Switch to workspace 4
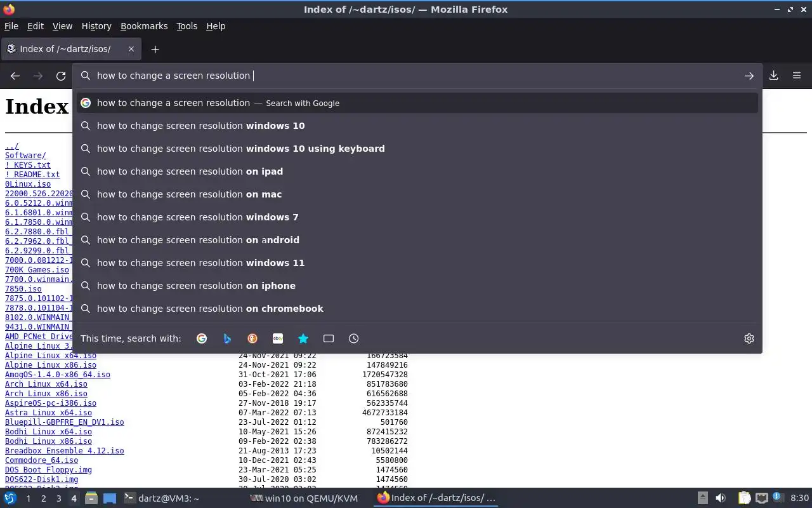Screen dimensions: 812x508 (x=74, y=498)
